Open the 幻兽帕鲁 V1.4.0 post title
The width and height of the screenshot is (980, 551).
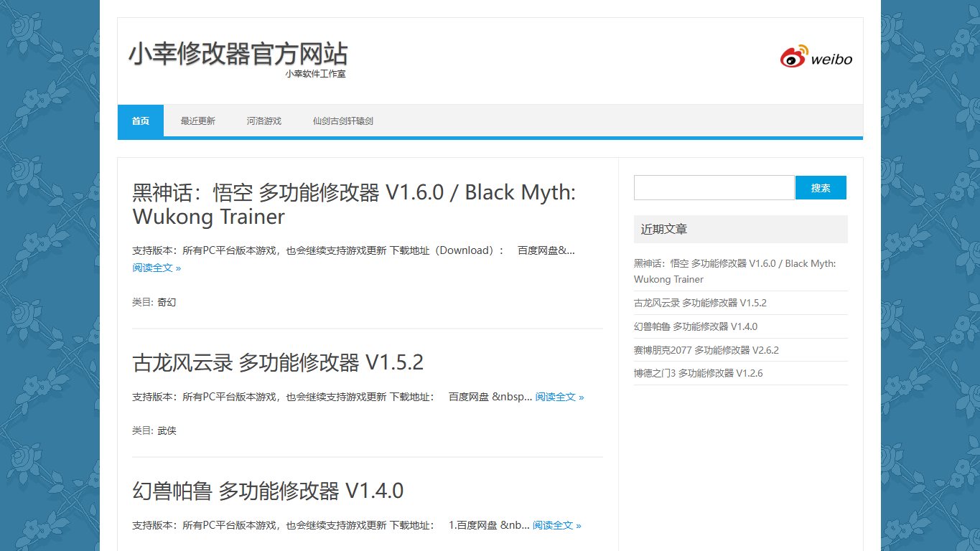point(268,491)
